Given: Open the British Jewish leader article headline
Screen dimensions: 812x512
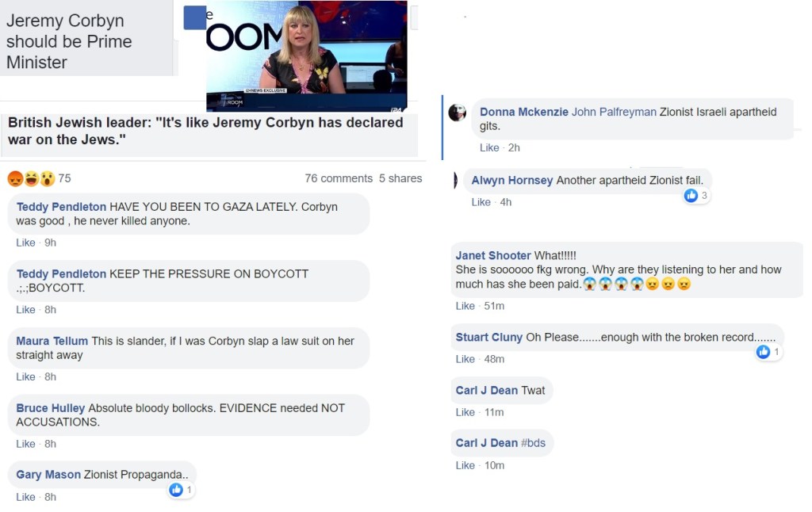Looking at the screenshot, I should 205,131.
